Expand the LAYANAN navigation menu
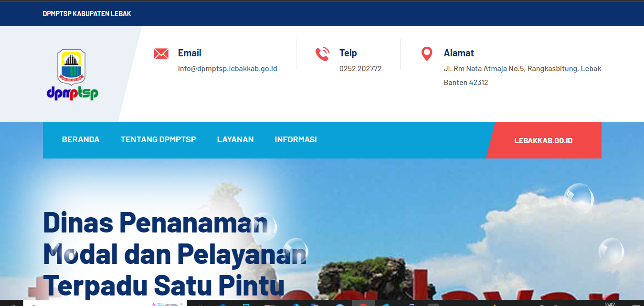 click(235, 140)
